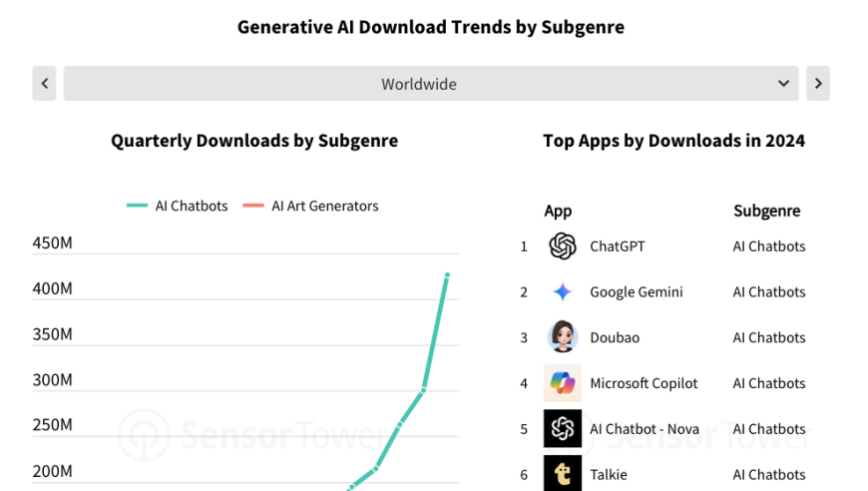
Task: Select the Doubao avatar icon
Action: pos(563,336)
